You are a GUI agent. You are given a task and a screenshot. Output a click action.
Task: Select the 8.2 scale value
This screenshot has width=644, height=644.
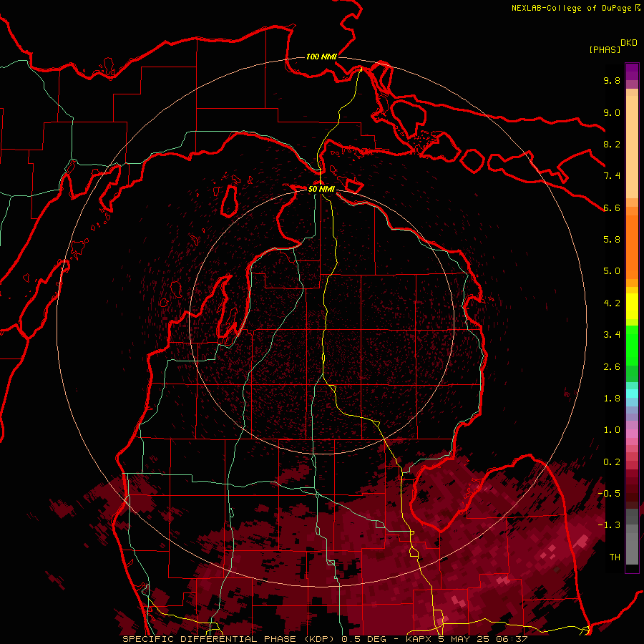(x=612, y=144)
